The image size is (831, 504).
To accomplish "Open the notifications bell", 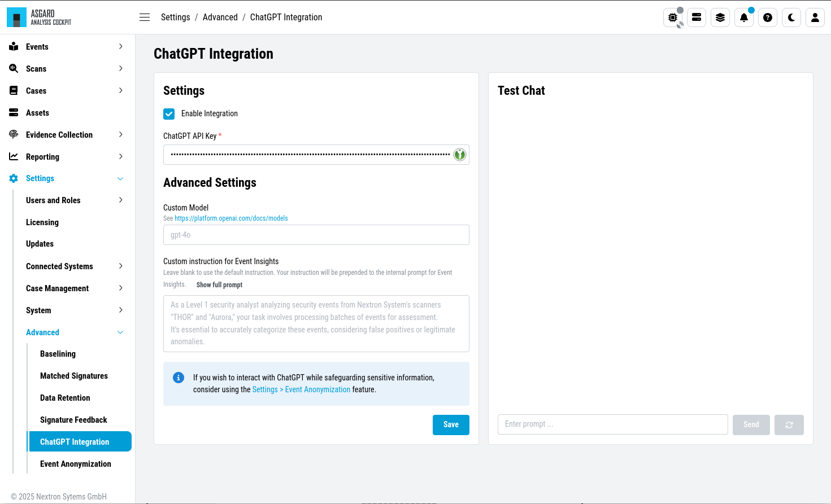I will point(744,17).
